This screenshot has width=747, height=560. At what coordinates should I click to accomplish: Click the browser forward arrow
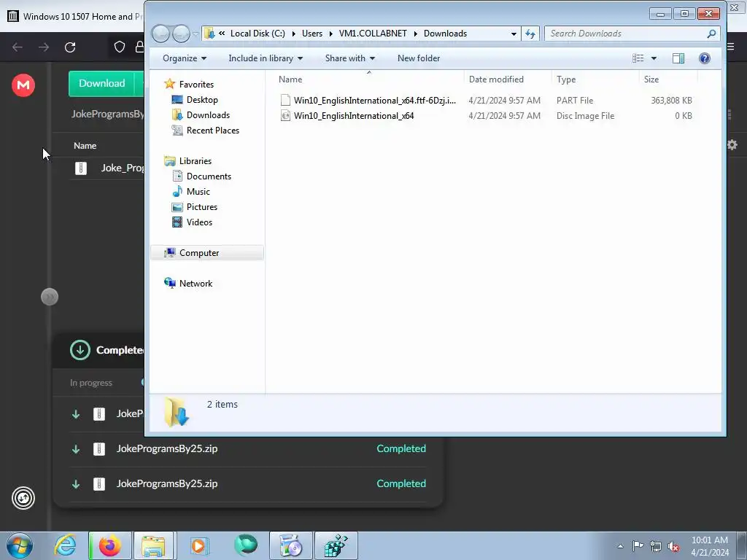click(x=44, y=47)
